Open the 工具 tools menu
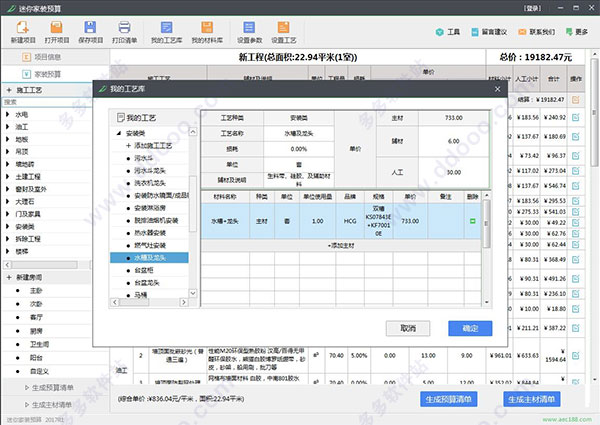600x425 pixels. (448, 32)
